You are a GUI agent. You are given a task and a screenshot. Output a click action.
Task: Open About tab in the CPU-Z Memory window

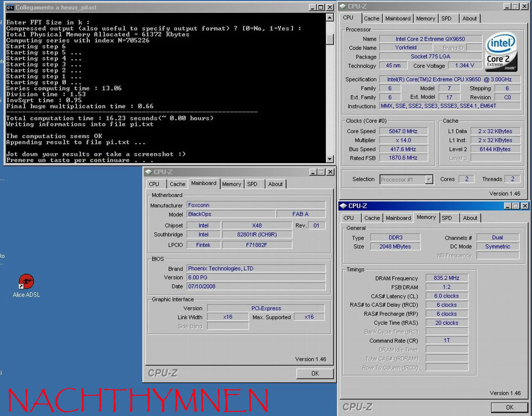[x=470, y=218]
